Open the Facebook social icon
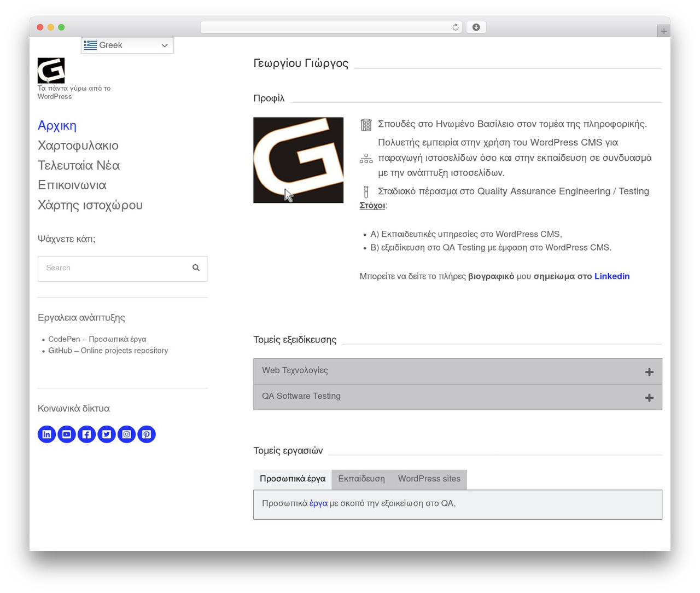The height and width of the screenshot is (593, 700). pos(87,434)
